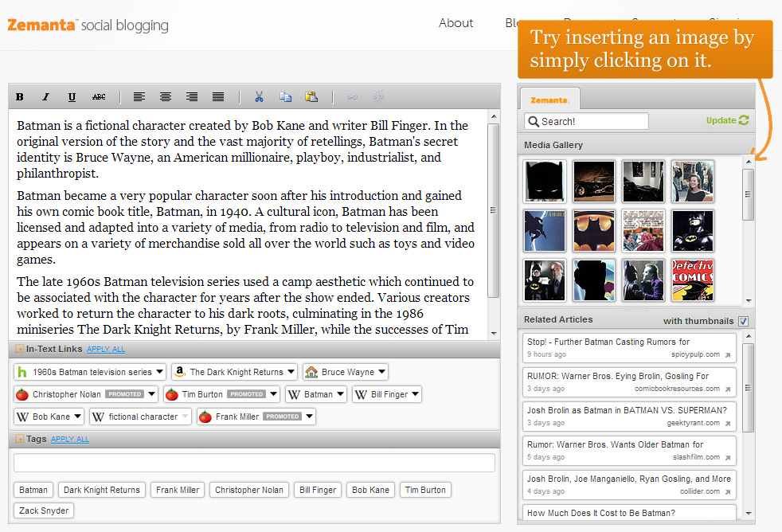Add the Bob Kane tag button

[370, 490]
